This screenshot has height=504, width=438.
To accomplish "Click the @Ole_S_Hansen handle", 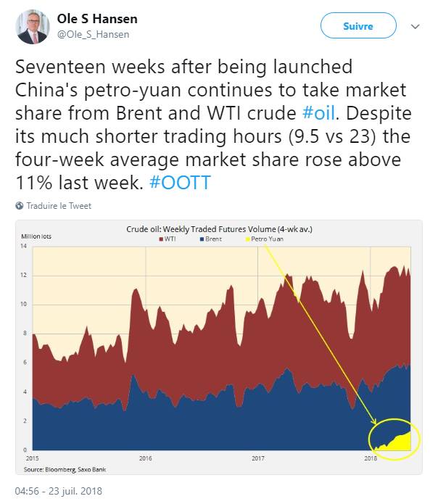I will click(94, 34).
